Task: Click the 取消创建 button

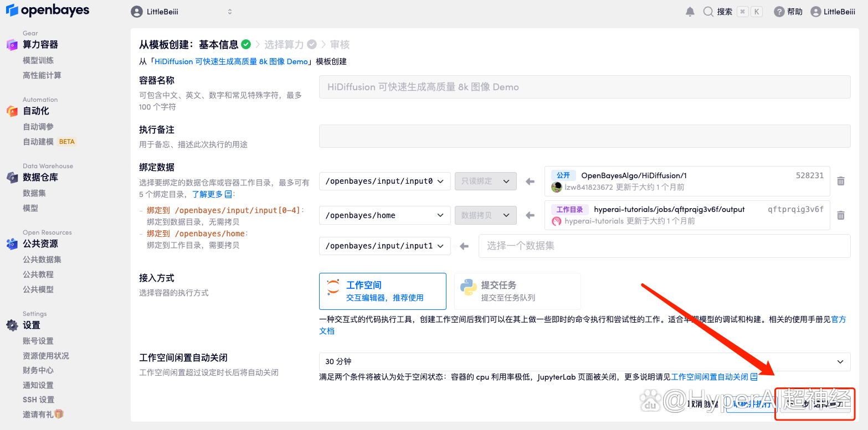Action: [x=702, y=404]
